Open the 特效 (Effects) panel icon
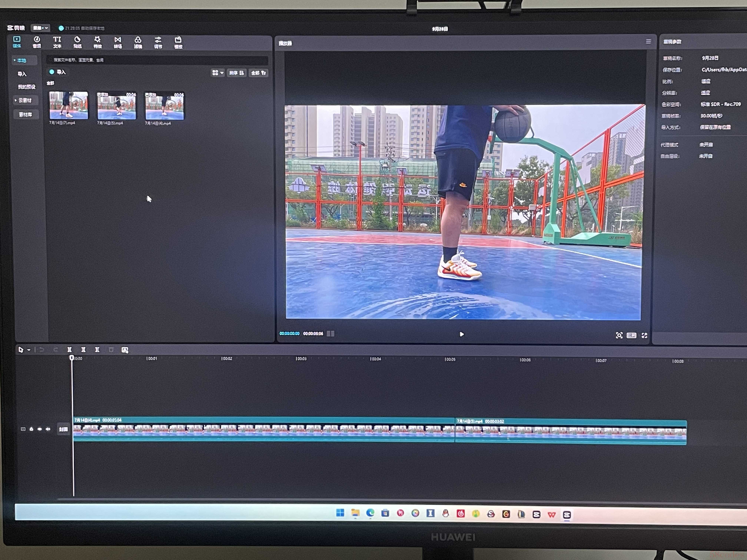The height and width of the screenshot is (560, 747). (x=97, y=42)
